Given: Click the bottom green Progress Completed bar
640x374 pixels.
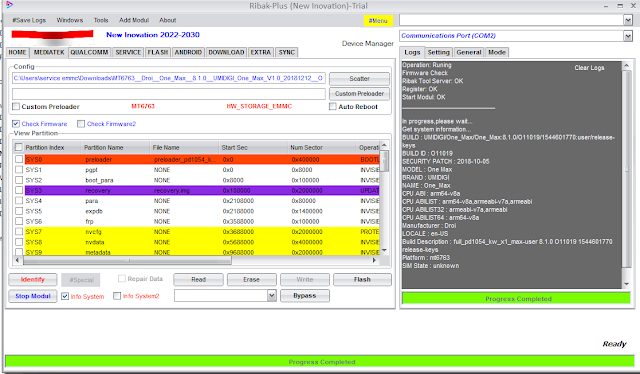Looking at the screenshot, I should [320, 362].
